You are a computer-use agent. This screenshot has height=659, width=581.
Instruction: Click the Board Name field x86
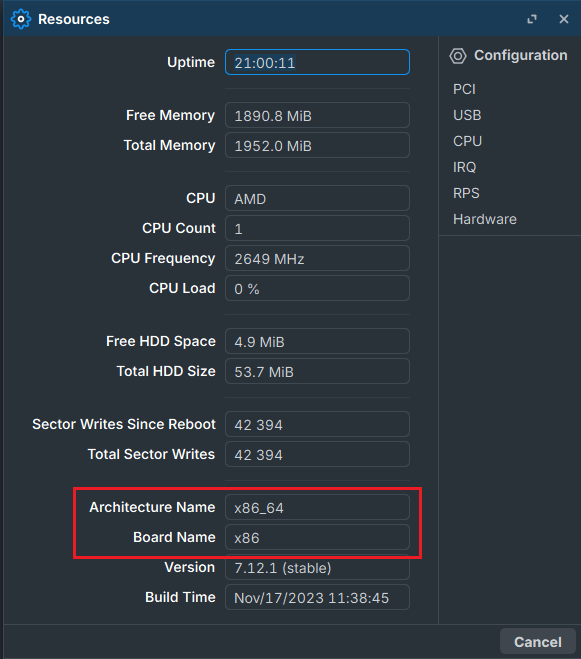317,538
